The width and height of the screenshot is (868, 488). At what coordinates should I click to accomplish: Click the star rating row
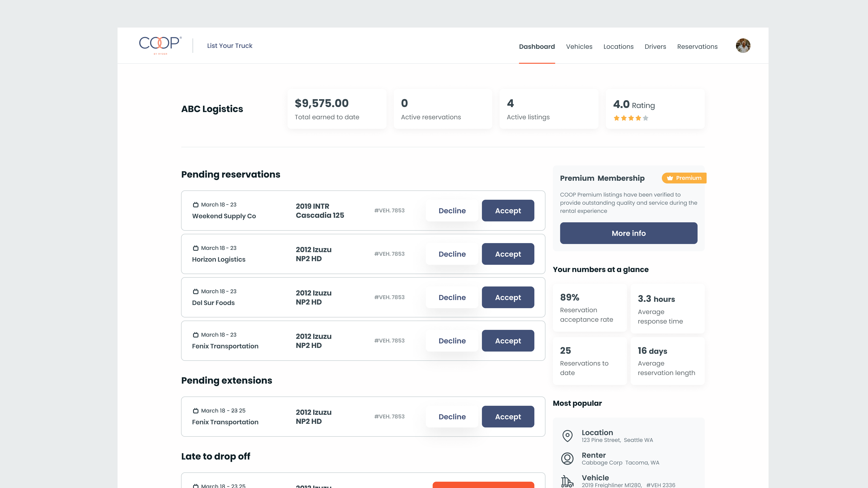(x=631, y=118)
